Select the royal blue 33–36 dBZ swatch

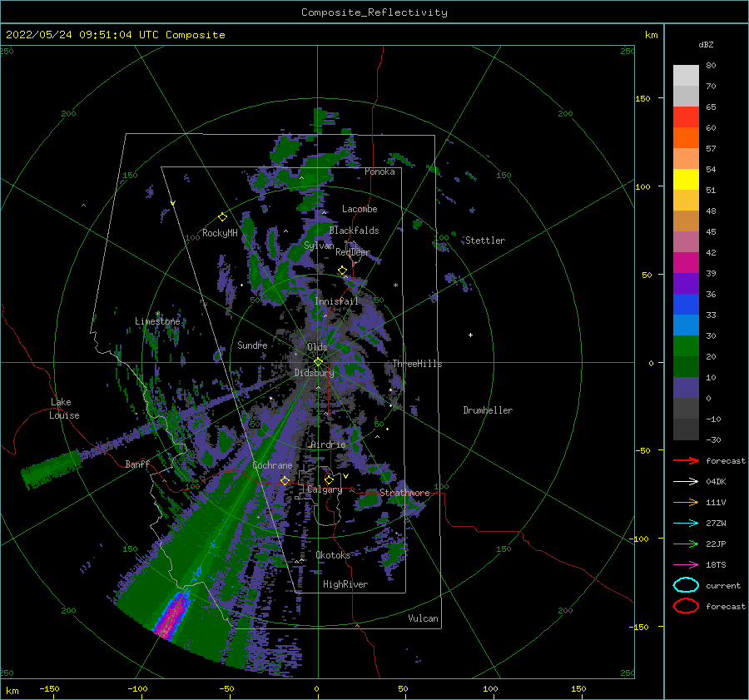tap(686, 305)
